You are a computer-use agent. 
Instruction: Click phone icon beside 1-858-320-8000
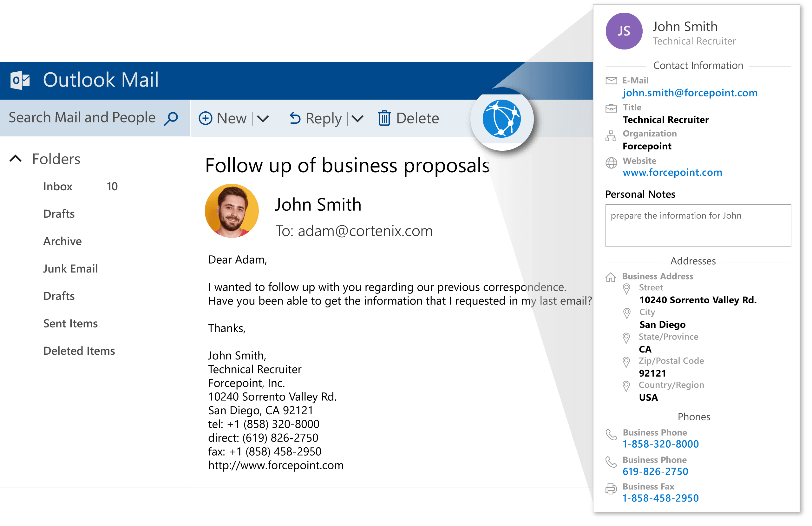612,435
